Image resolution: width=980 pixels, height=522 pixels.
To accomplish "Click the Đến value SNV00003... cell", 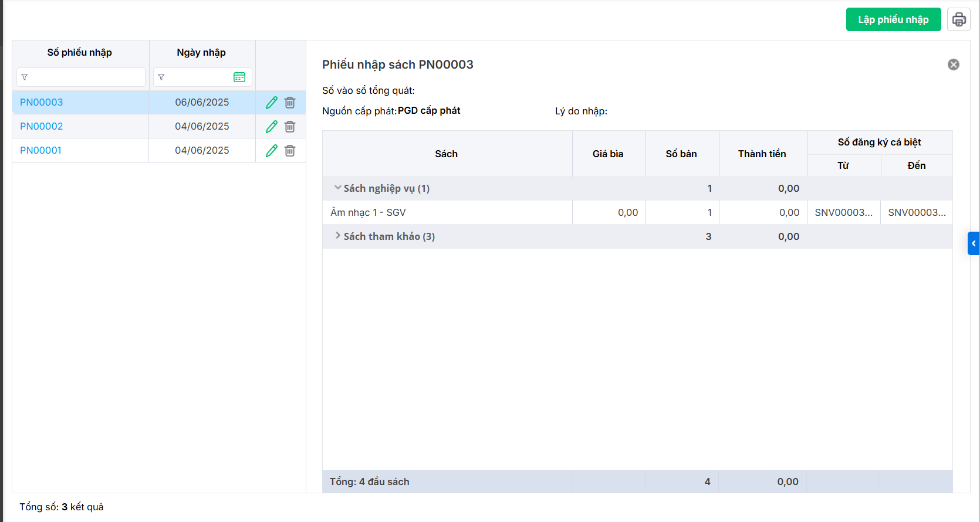I will coord(917,212).
